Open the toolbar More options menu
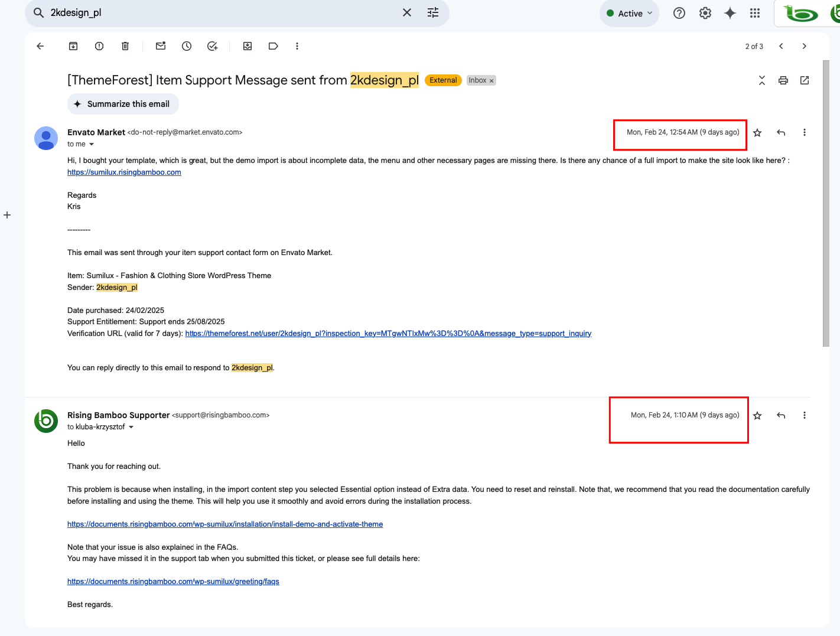Image resolution: width=840 pixels, height=636 pixels. (x=297, y=46)
